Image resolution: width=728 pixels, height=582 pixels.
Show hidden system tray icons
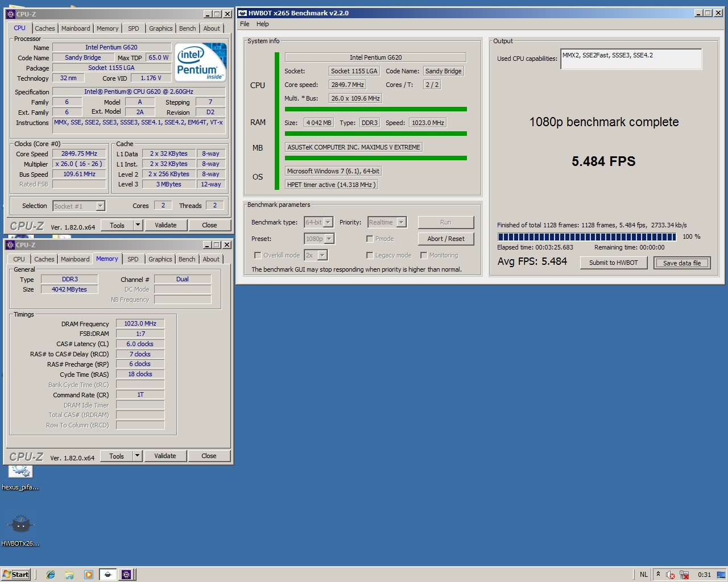pyautogui.click(x=658, y=574)
